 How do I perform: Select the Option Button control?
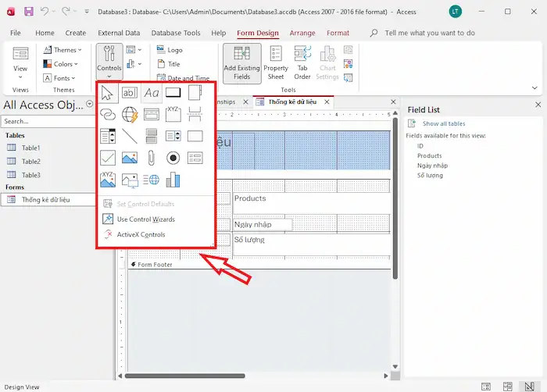click(173, 159)
